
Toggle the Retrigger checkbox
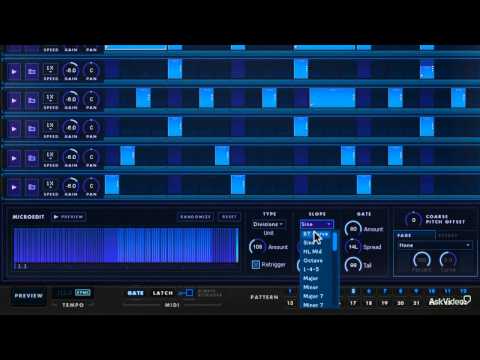[x=256, y=264]
